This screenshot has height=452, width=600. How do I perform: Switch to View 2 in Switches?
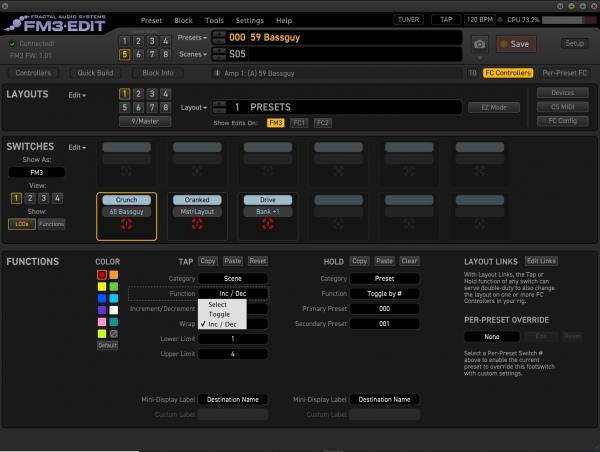(x=30, y=198)
